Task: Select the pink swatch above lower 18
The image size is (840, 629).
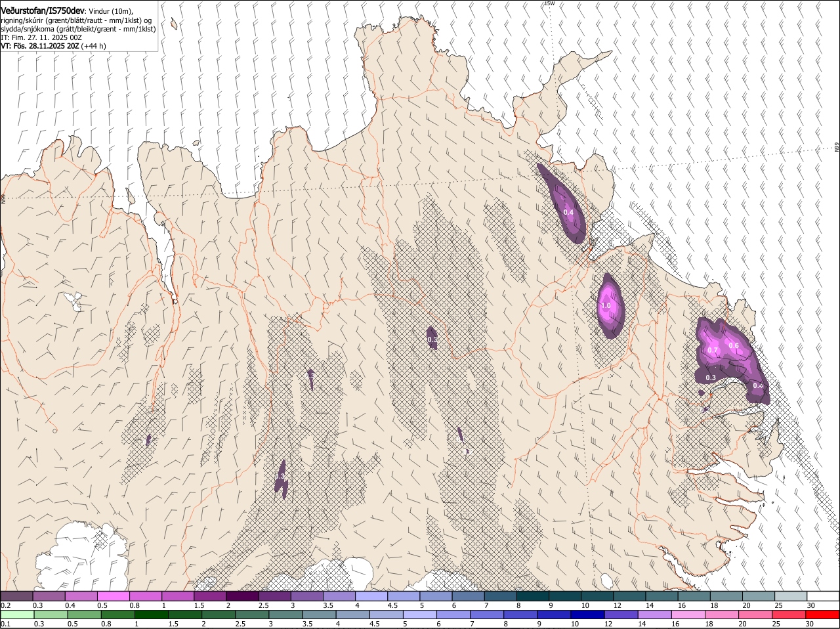Action: pos(722,615)
